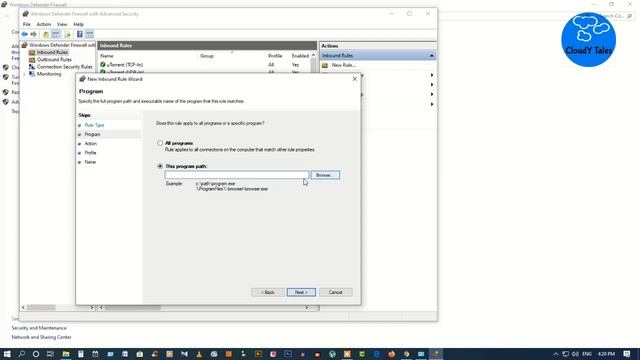
Task: Click the Enabled column header
Action: [x=300, y=56]
